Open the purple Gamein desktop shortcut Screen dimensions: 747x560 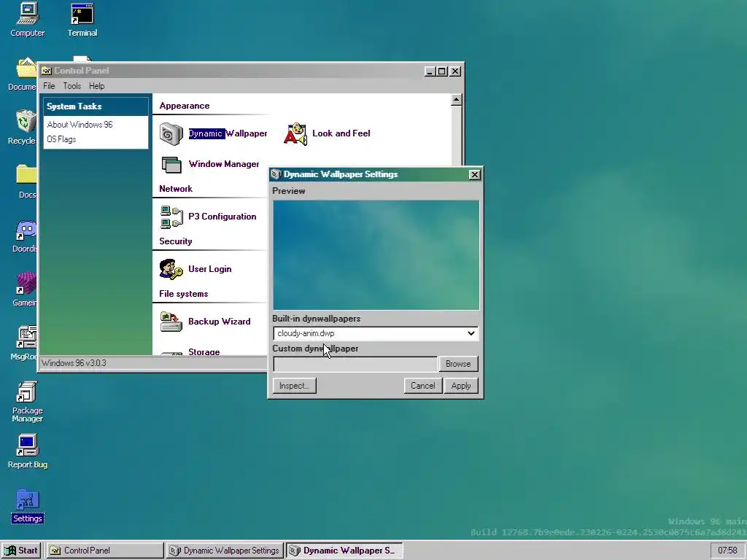(x=26, y=289)
